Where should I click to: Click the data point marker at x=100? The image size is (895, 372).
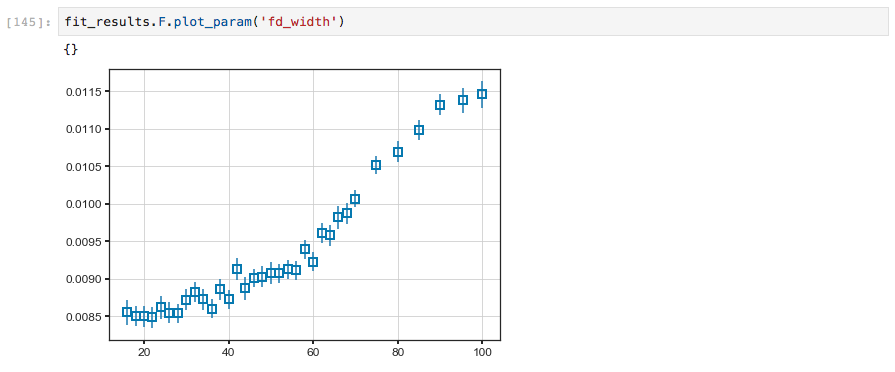pos(482,94)
